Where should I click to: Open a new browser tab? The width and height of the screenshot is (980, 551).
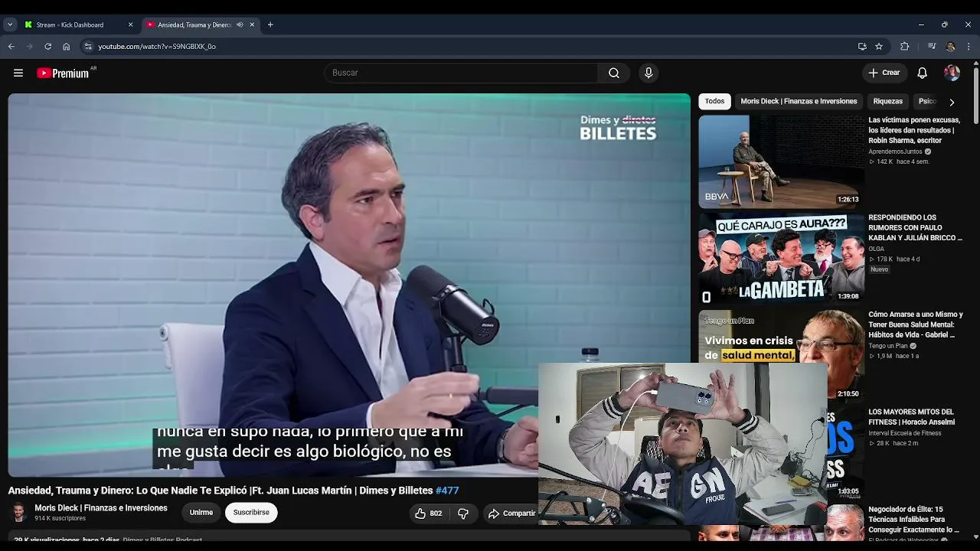[x=270, y=24]
